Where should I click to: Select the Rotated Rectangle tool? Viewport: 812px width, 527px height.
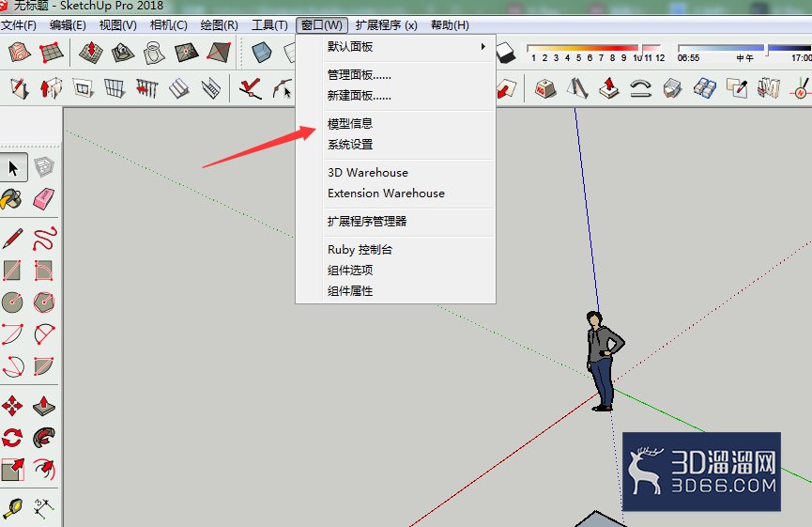(44, 271)
